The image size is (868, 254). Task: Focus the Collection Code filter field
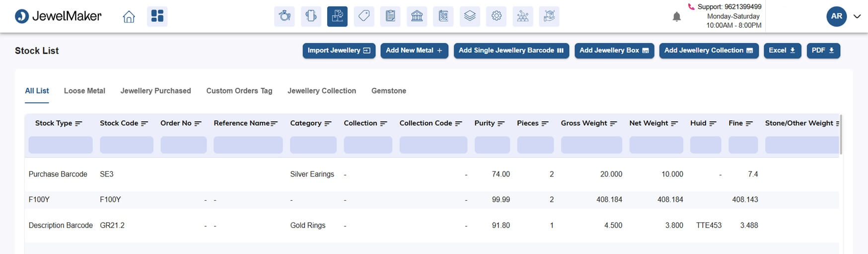click(434, 145)
